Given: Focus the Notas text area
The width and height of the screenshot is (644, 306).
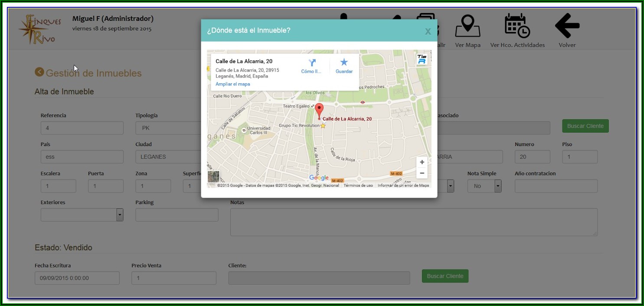Looking at the screenshot, I should point(413,222).
